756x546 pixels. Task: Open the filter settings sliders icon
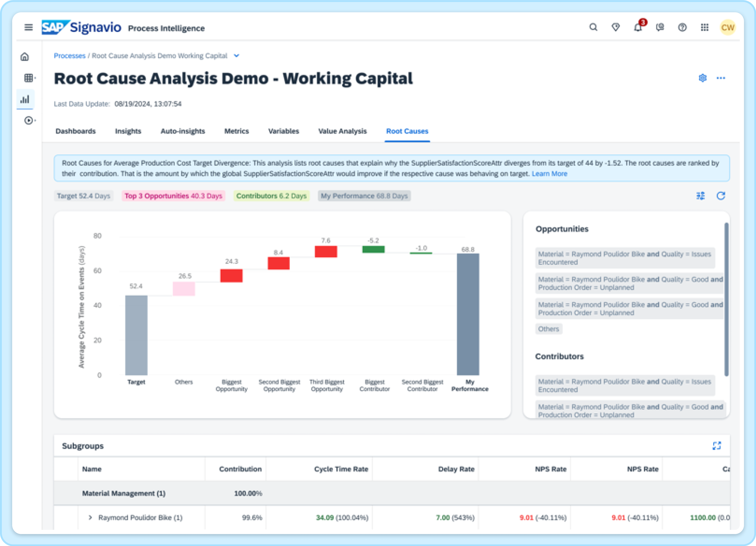pos(700,196)
